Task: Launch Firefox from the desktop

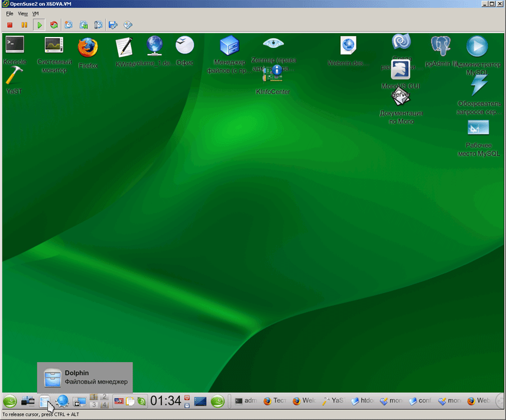Action: tap(88, 53)
